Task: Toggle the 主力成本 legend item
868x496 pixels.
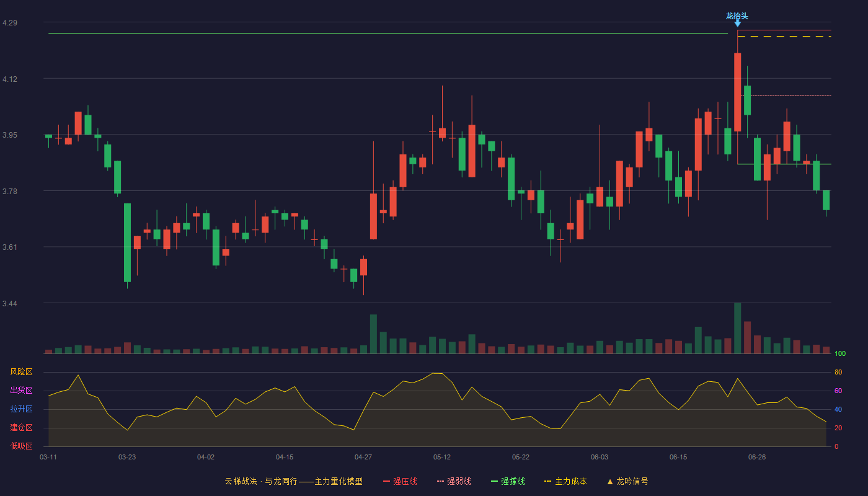Action: point(565,481)
